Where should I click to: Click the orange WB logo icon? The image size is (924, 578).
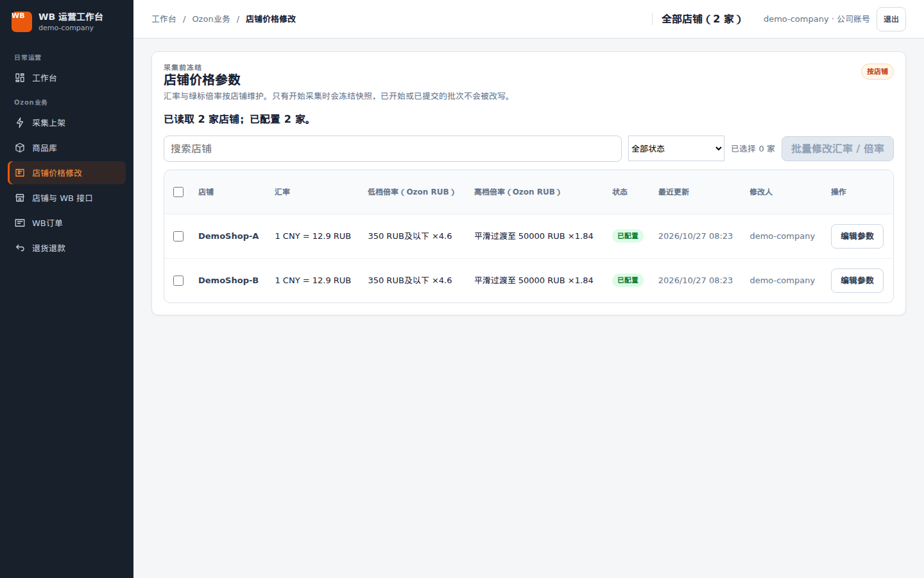point(22,22)
